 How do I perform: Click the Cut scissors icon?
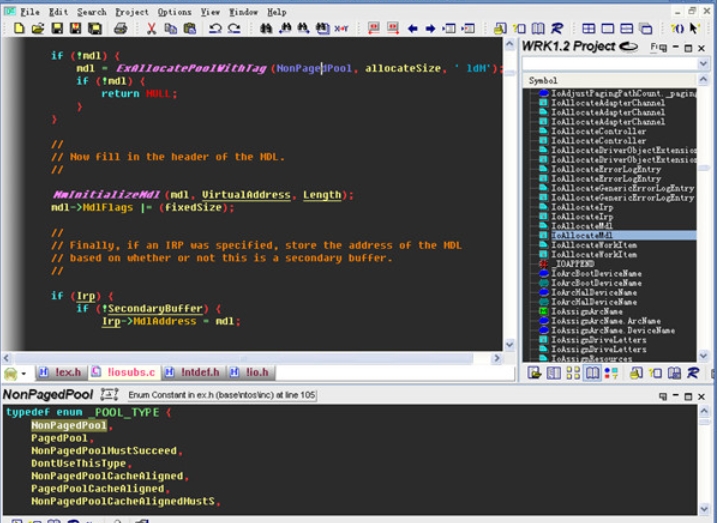pos(152,29)
